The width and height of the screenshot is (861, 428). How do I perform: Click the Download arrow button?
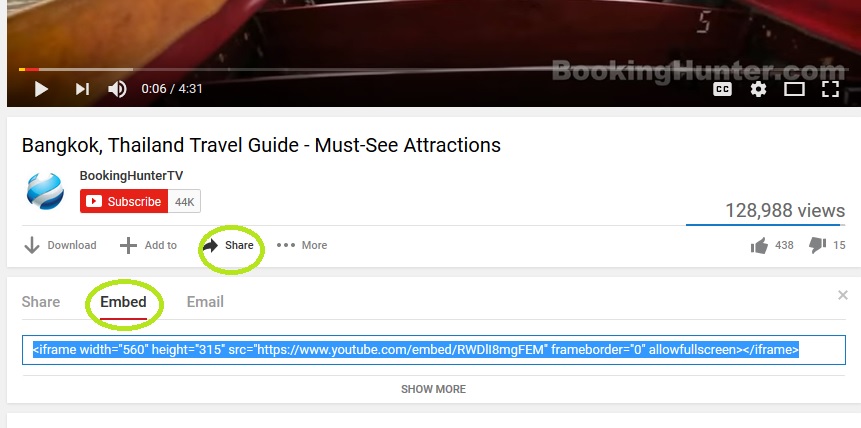[60, 245]
